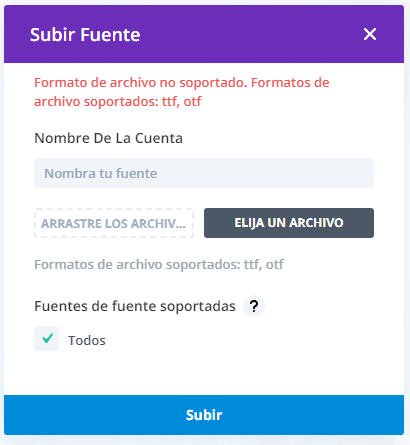This screenshot has width=410, height=445.
Task: Click the word Subir in the header
Action: pyautogui.click(x=53, y=35)
